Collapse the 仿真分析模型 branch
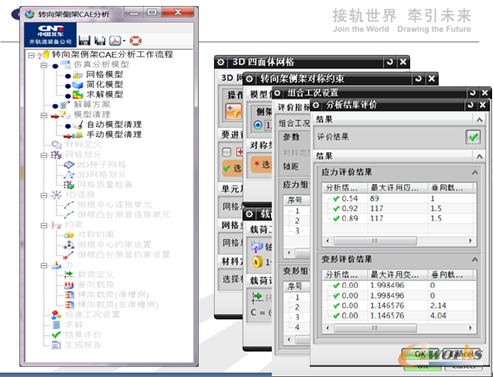 pyautogui.click(x=43, y=65)
